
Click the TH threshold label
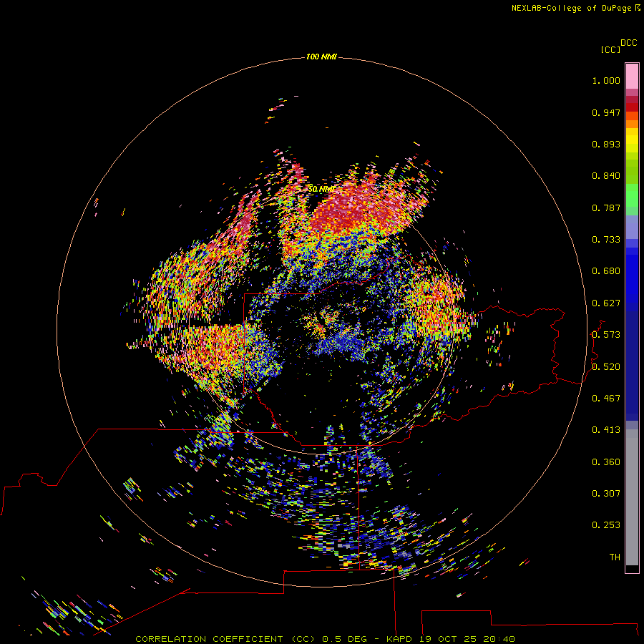[x=615, y=557]
